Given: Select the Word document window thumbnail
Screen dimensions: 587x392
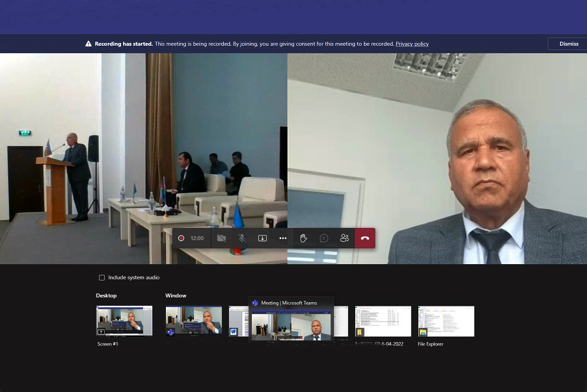Looking at the screenshot, I should click(x=238, y=321).
